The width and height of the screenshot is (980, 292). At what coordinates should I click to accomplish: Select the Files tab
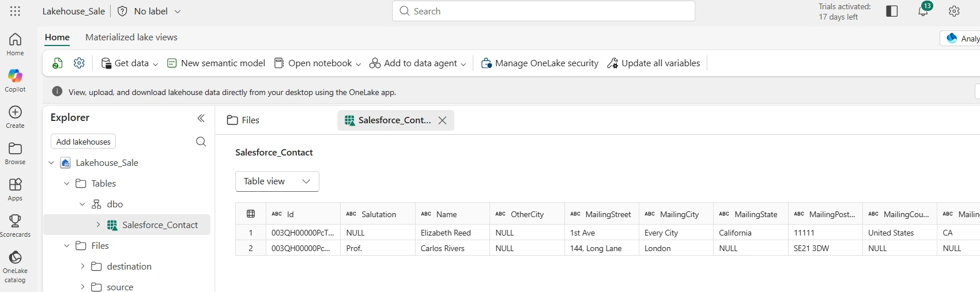point(243,120)
